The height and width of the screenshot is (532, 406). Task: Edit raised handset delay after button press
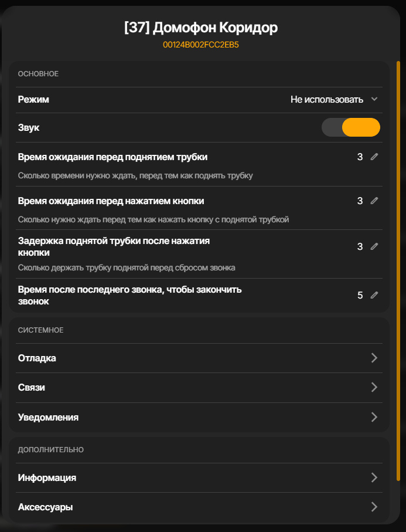374,246
